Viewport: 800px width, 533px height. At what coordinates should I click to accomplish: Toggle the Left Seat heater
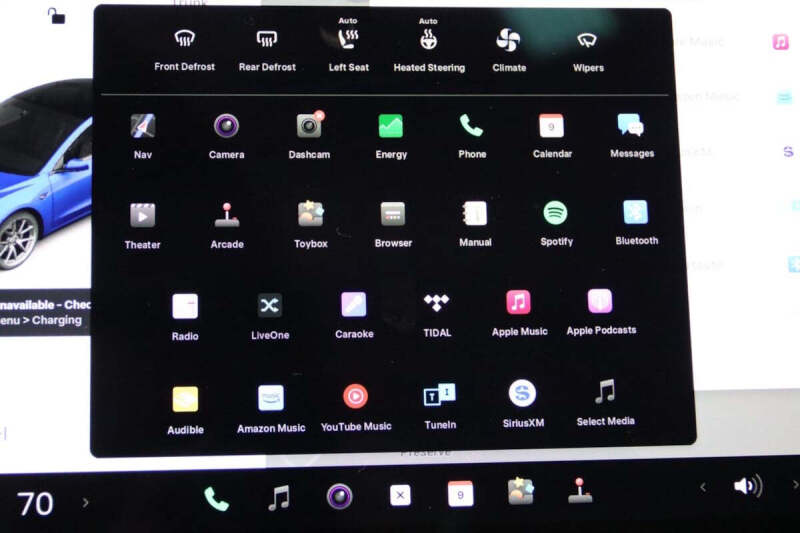coord(348,46)
